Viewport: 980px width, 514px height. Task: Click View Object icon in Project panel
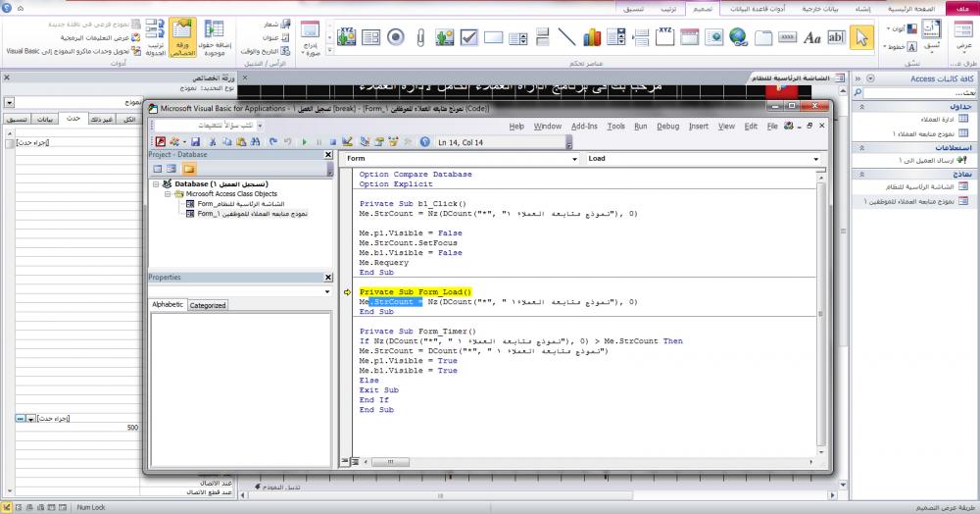[x=171, y=169]
